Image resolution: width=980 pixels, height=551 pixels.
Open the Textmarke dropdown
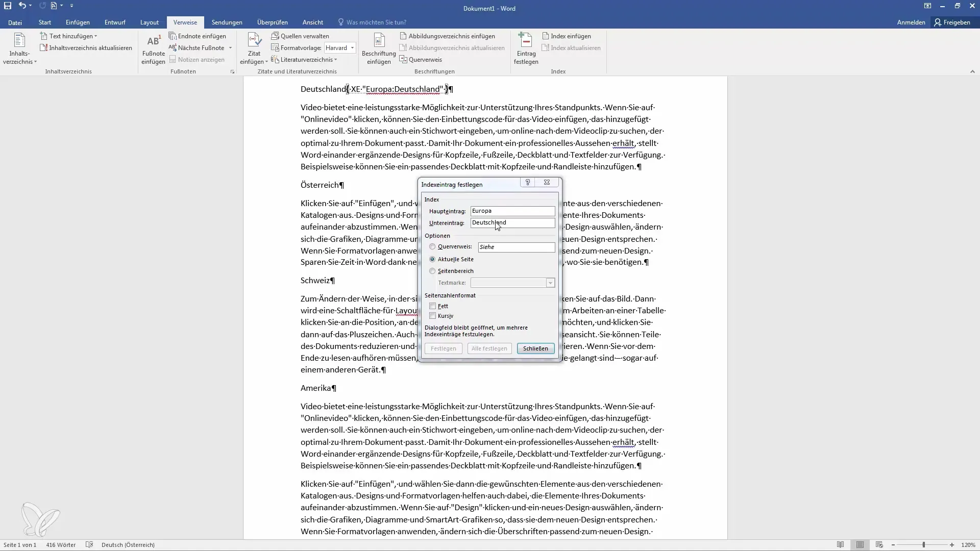pos(550,283)
